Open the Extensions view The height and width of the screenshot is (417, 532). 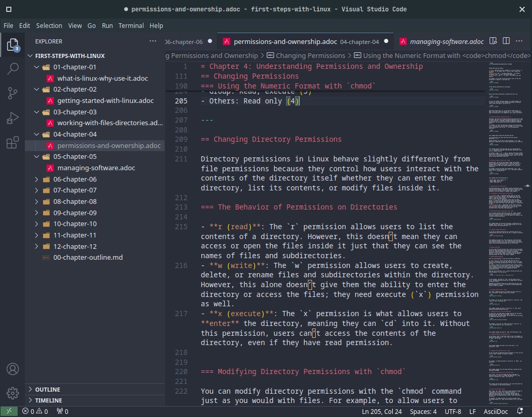click(x=12, y=142)
